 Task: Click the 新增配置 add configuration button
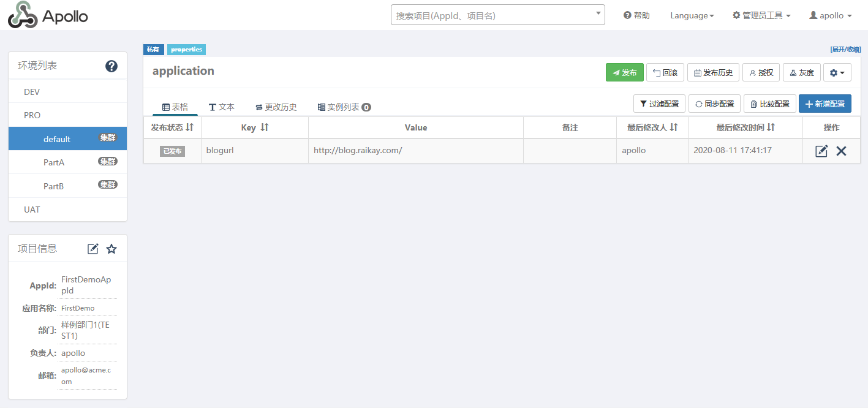(825, 104)
